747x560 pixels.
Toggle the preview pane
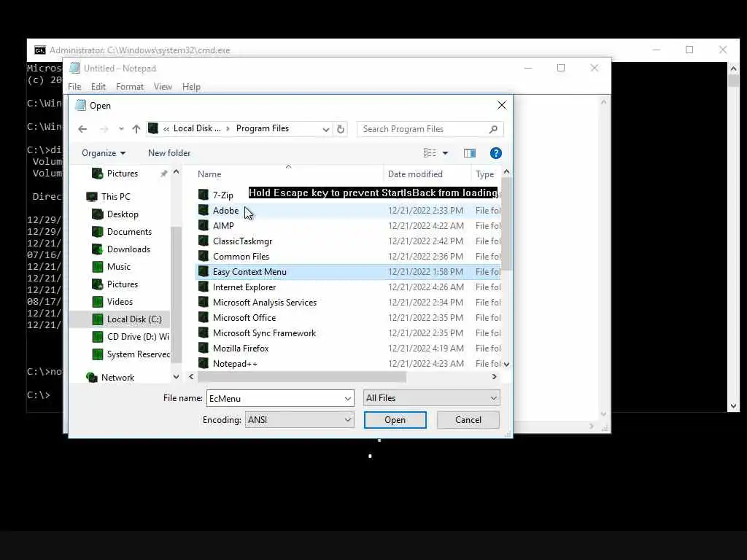pyautogui.click(x=470, y=153)
